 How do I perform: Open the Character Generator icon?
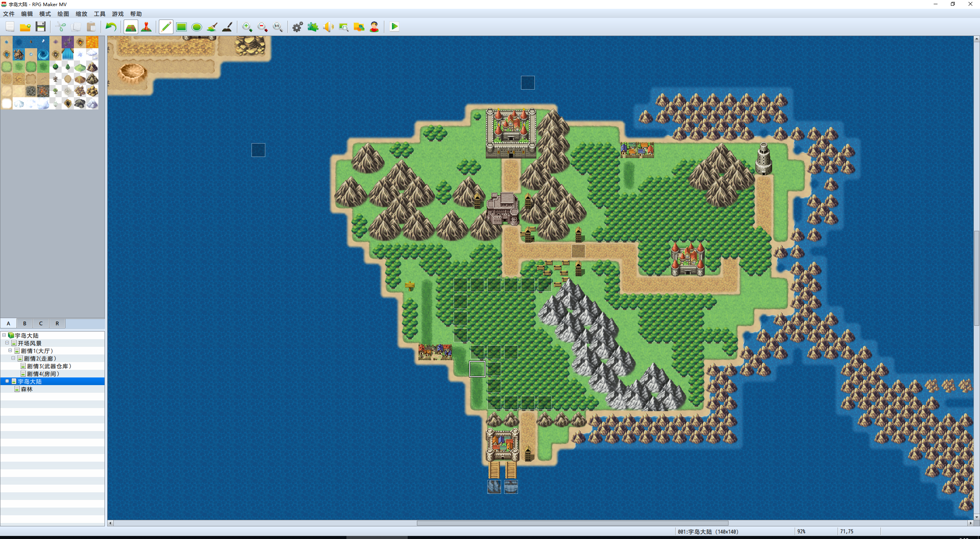(x=374, y=27)
